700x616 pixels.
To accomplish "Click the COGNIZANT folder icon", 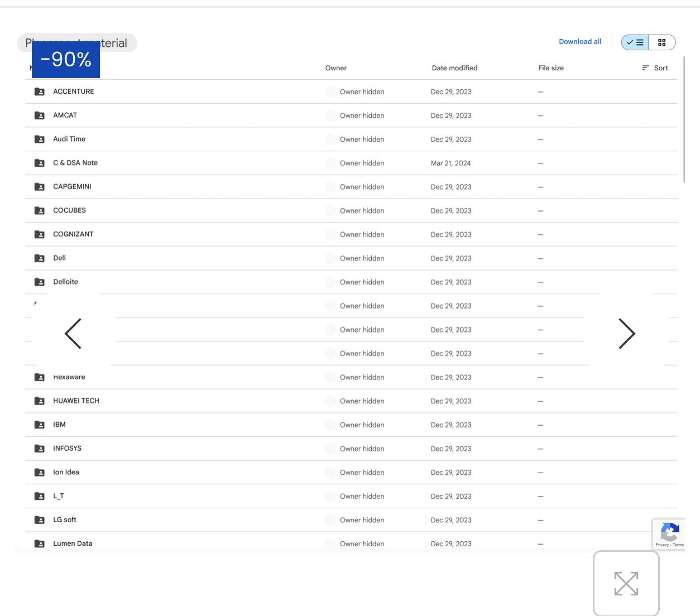I will 40,234.
